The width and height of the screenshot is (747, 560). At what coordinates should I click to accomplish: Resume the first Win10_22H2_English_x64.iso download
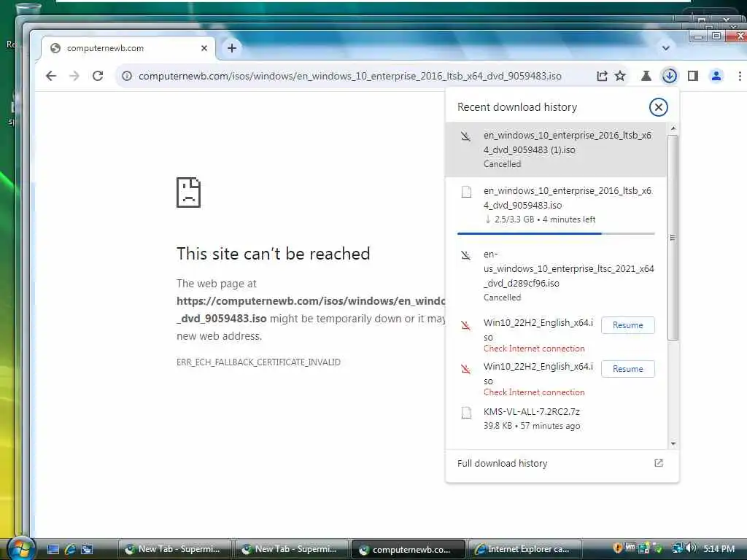tap(628, 325)
